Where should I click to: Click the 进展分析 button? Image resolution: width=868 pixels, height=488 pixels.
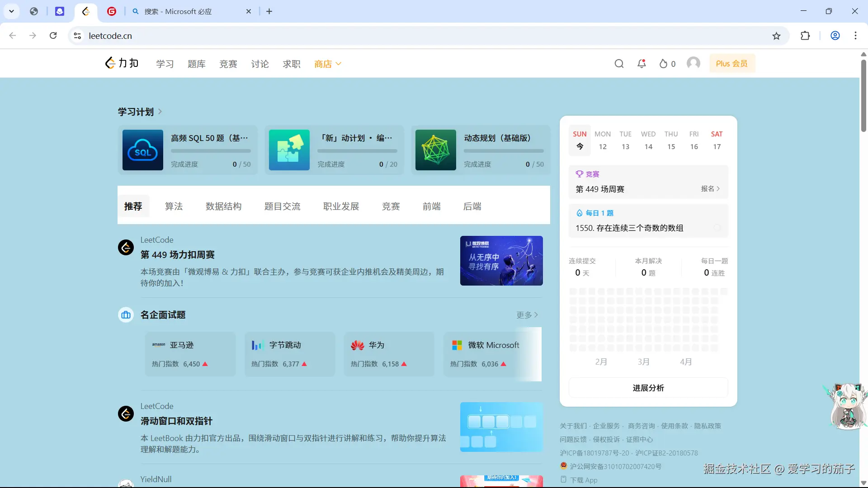(x=648, y=388)
